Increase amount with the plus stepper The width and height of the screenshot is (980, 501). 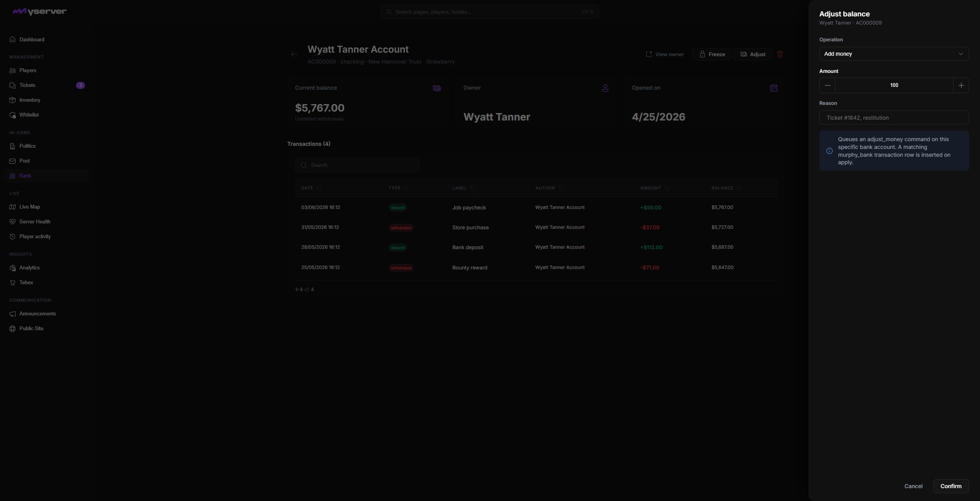(961, 85)
